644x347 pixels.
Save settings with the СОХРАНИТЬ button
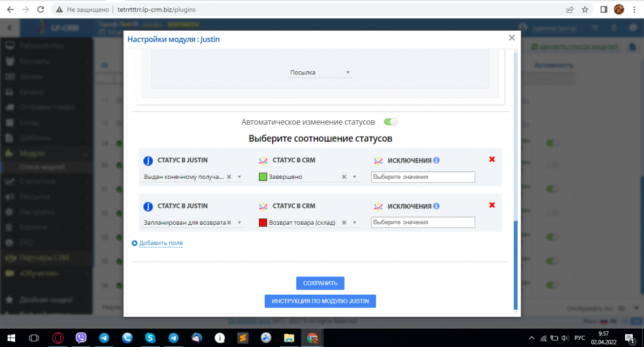pyautogui.click(x=320, y=283)
